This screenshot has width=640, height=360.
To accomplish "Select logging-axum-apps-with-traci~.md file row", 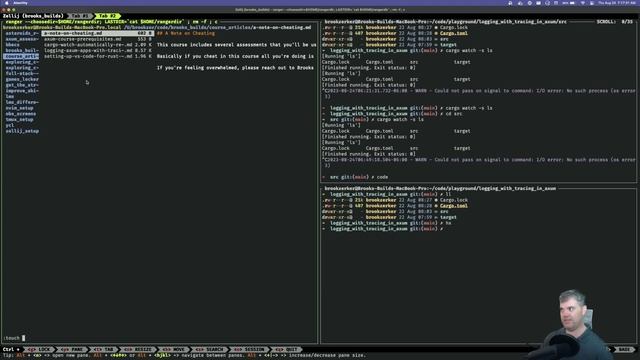I will (x=98, y=51).
